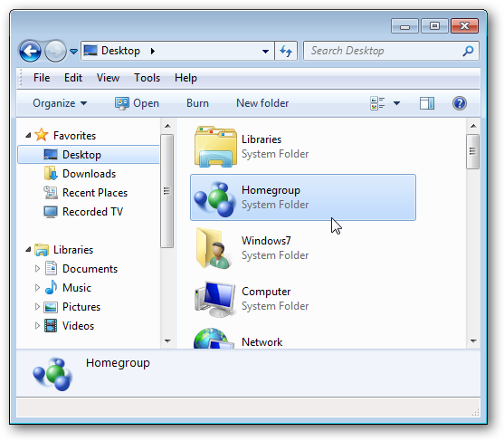Viewport: 504px width, 441px height.
Task: Open the Libraries system folder icon
Action: click(215, 147)
